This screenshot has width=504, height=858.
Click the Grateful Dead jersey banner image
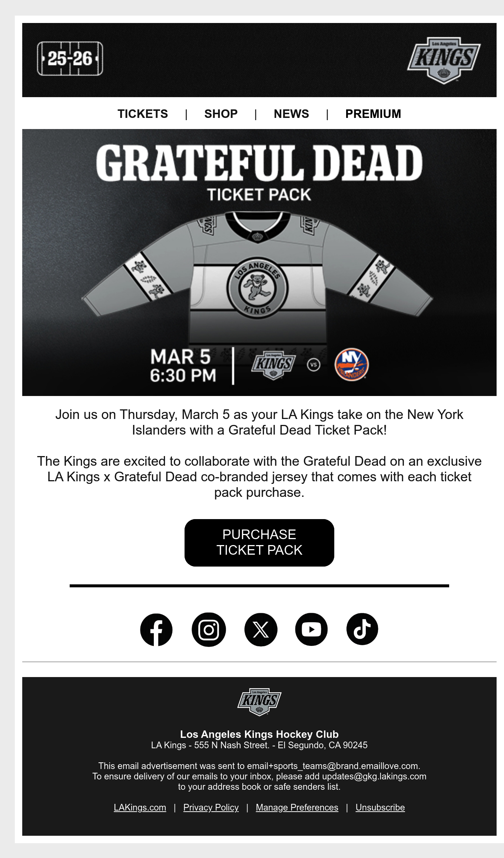click(x=259, y=263)
